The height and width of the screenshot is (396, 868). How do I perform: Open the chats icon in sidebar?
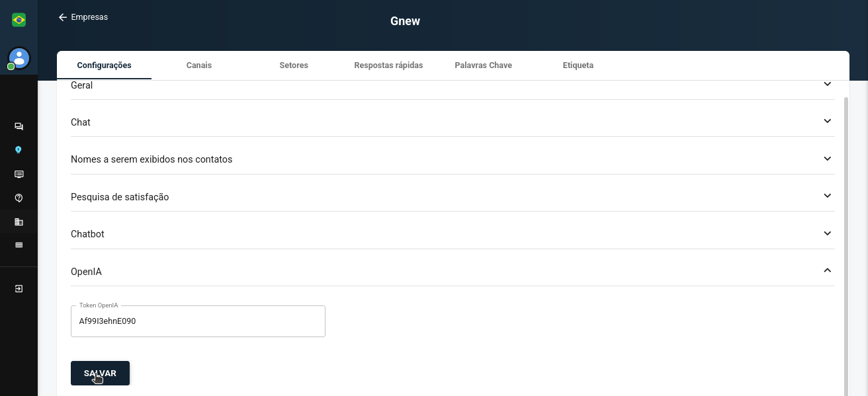point(19,126)
